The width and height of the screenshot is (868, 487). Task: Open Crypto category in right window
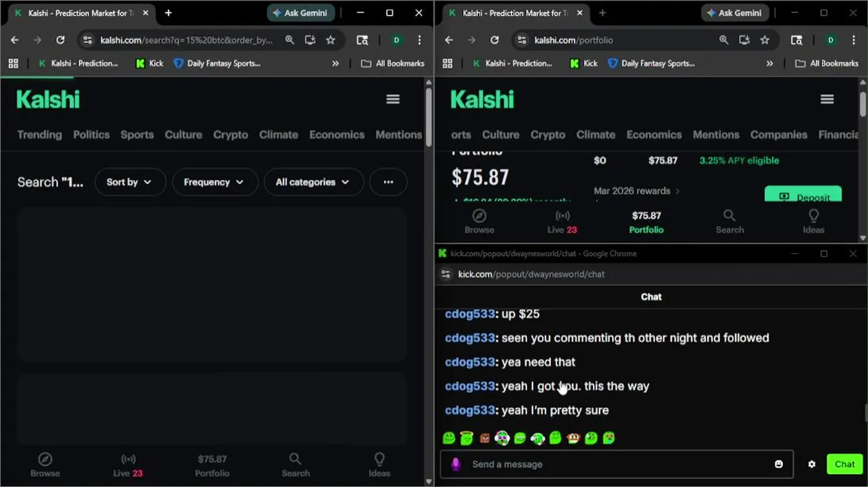point(548,135)
